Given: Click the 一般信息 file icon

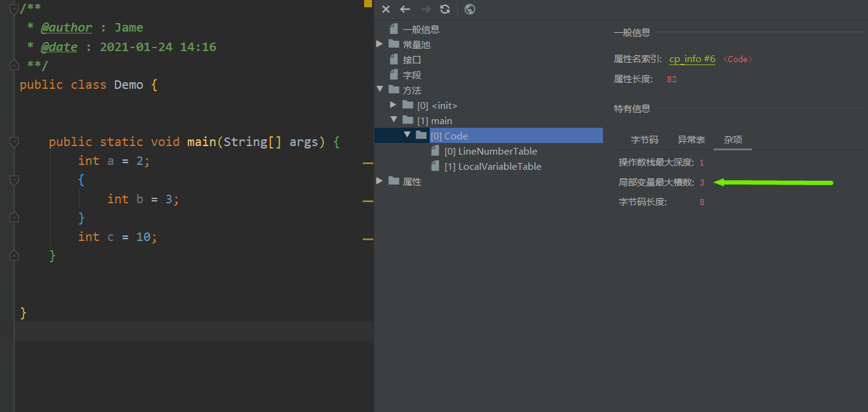Looking at the screenshot, I should pos(393,29).
